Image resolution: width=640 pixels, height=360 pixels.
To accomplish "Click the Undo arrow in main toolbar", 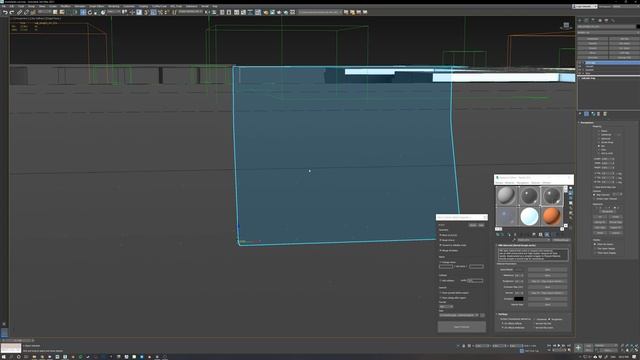I will tap(5, 12).
